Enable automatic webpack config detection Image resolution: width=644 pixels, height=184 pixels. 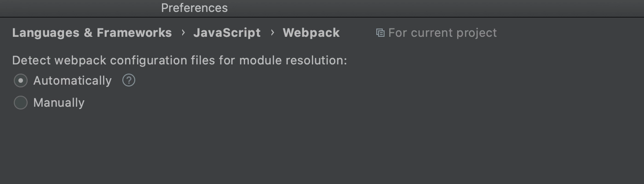click(x=21, y=80)
